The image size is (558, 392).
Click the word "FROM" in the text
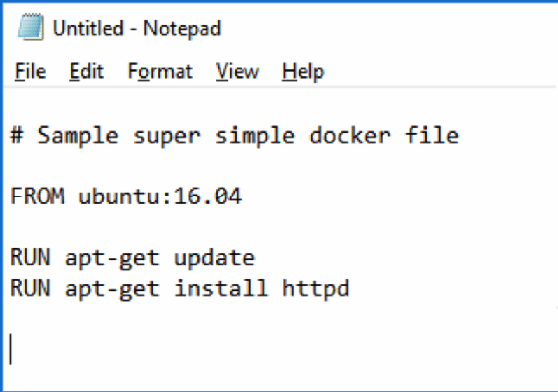click(37, 196)
